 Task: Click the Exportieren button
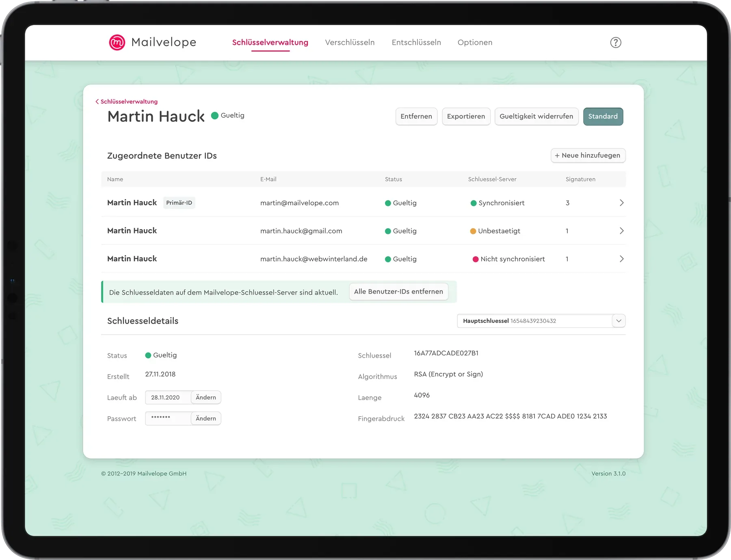pyautogui.click(x=466, y=117)
